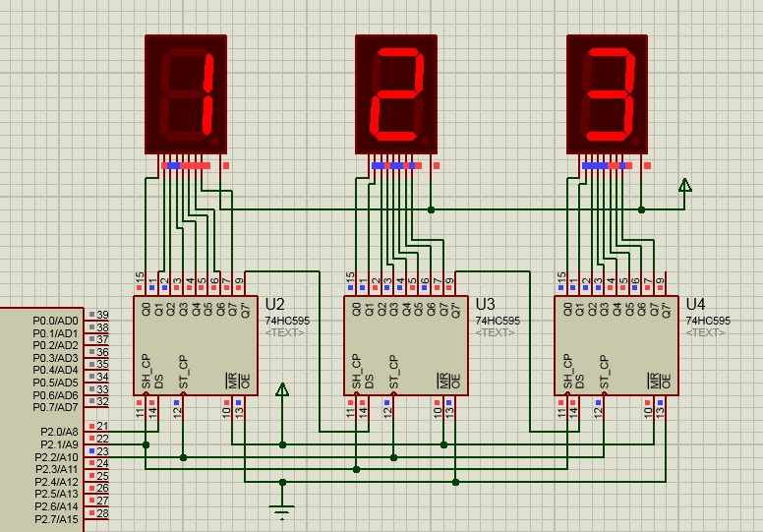Click the P0.3/AD3 pin label

pos(55,358)
